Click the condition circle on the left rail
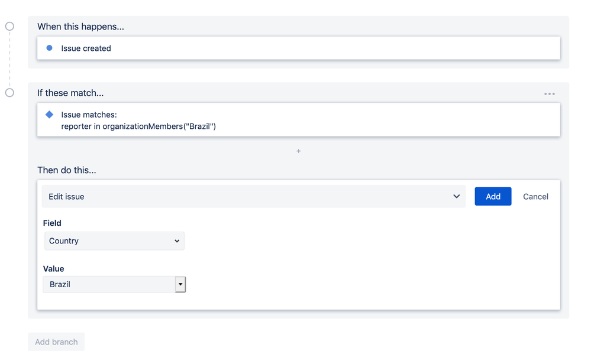Viewport: 591px width, 364px height. pyautogui.click(x=9, y=93)
